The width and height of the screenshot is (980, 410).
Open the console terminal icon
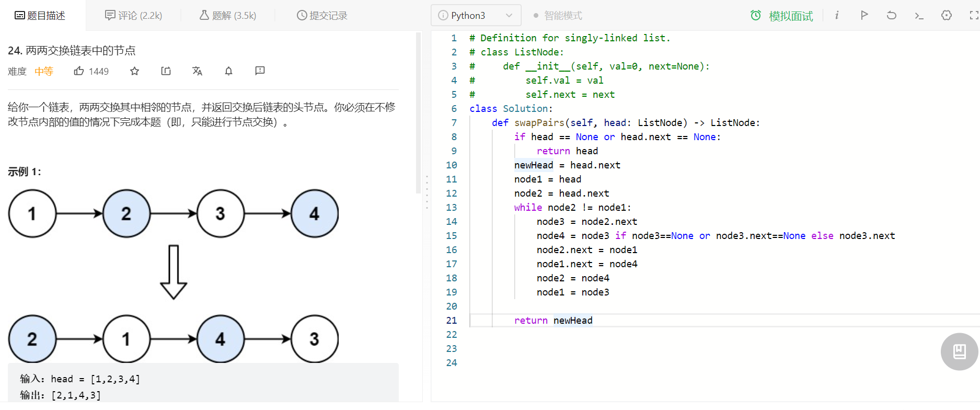pos(919,16)
